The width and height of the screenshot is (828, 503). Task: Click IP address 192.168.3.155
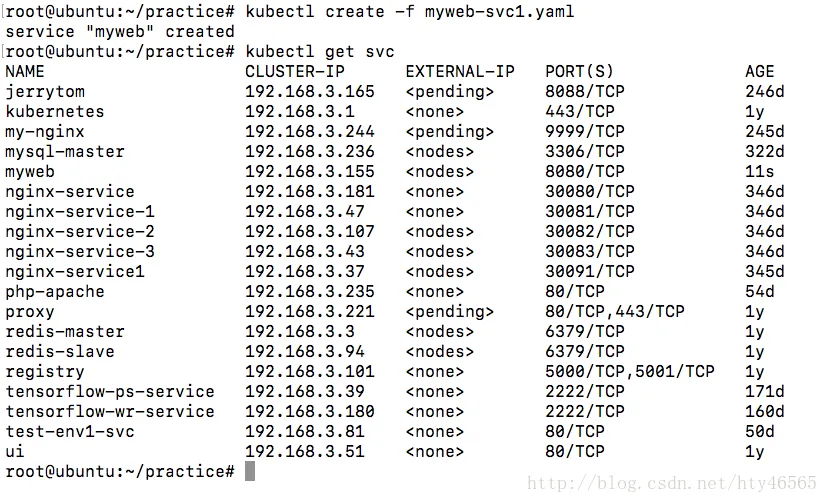[309, 172]
